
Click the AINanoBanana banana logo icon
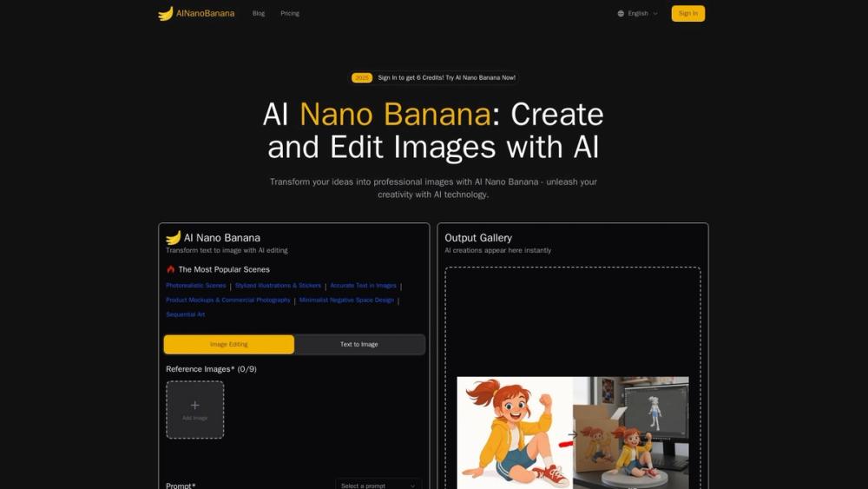click(166, 13)
